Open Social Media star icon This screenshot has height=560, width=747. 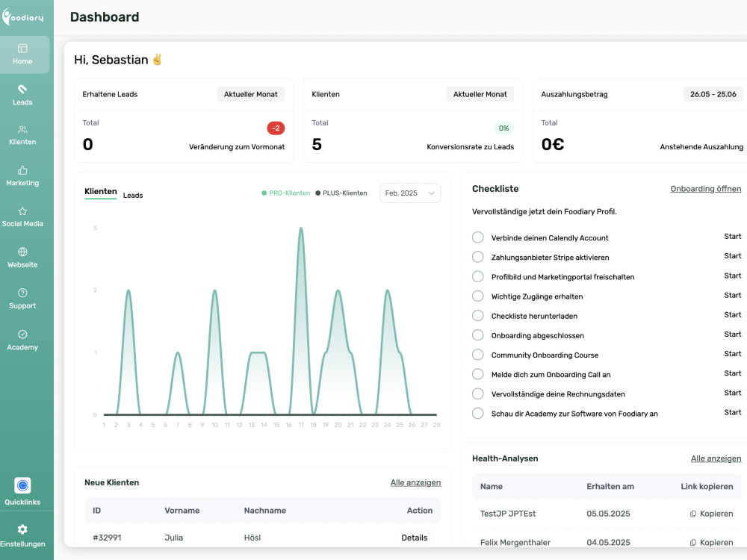tap(22, 211)
